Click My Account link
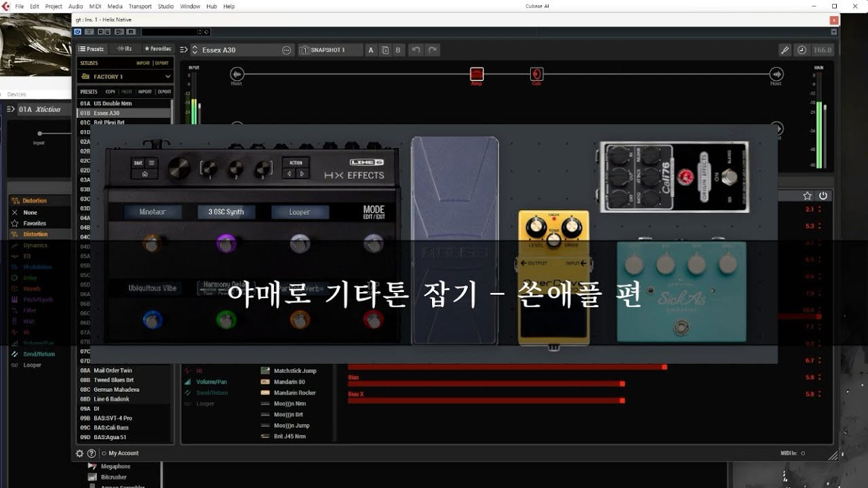This screenshot has height=488, width=868. coord(123,453)
